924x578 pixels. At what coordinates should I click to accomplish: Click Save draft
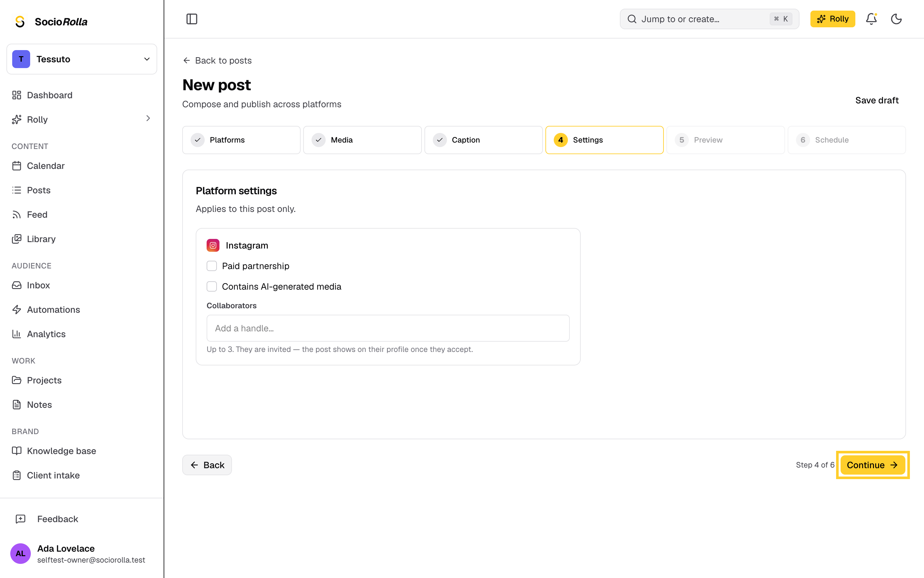(x=877, y=100)
